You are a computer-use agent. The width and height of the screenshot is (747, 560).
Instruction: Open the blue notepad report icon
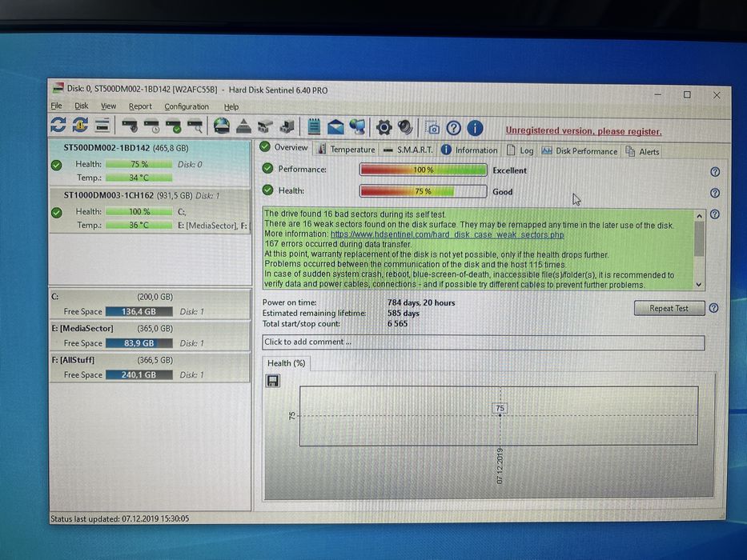pyautogui.click(x=314, y=126)
